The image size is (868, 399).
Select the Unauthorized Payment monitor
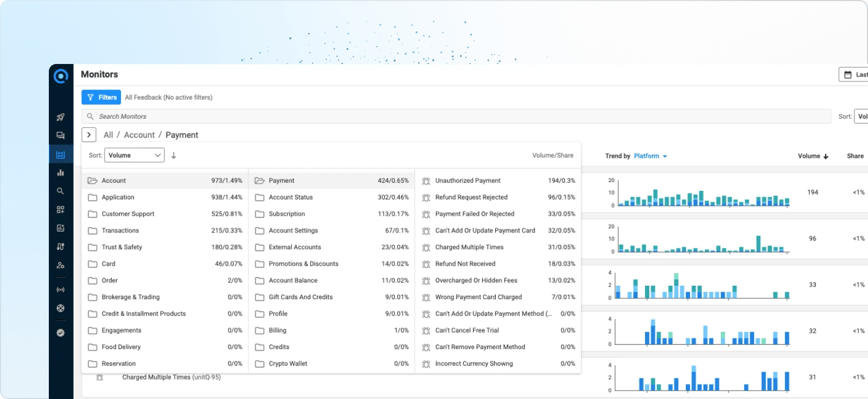[x=498, y=181]
